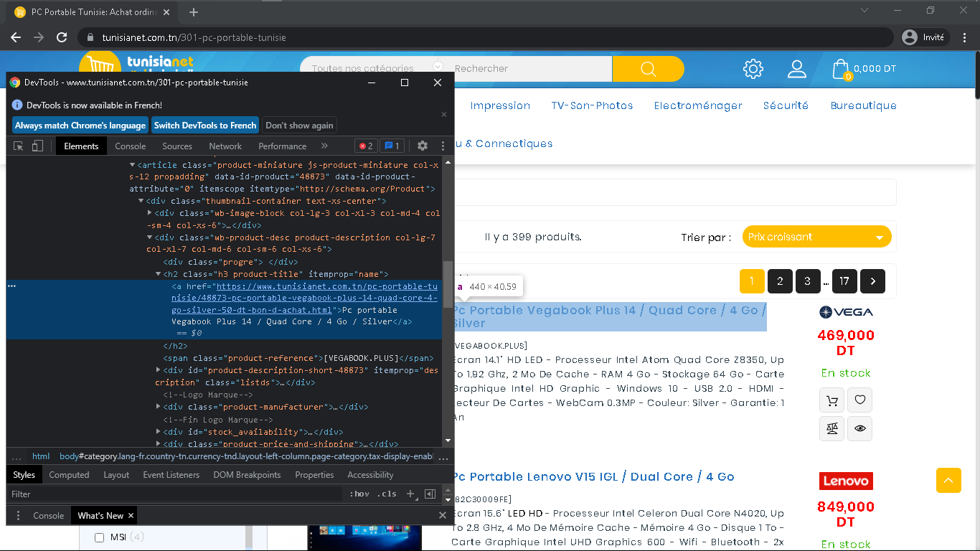Expand the stock_availability div node
This screenshot has width=980, height=551.
tap(159, 432)
